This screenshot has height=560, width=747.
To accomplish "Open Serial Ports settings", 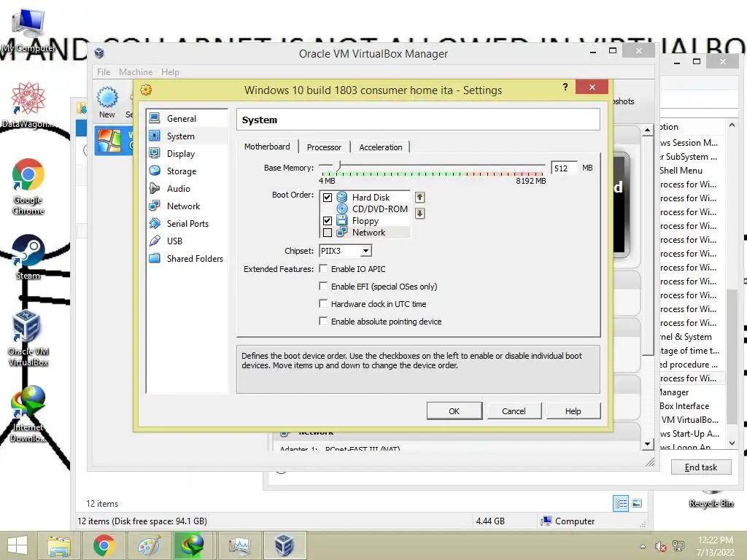I will click(x=187, y=223).
